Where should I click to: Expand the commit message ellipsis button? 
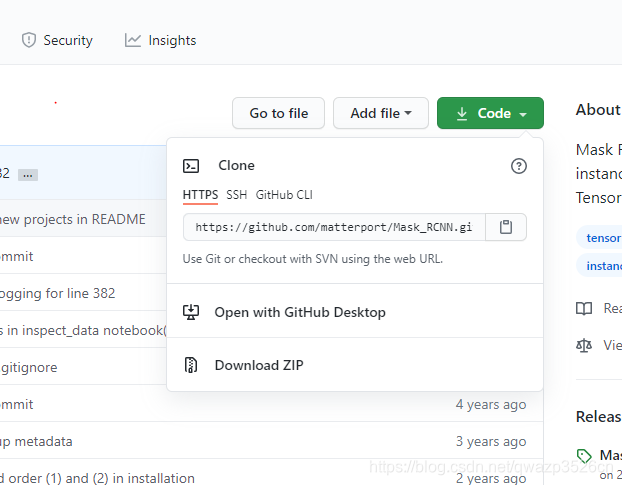[28, 175]
